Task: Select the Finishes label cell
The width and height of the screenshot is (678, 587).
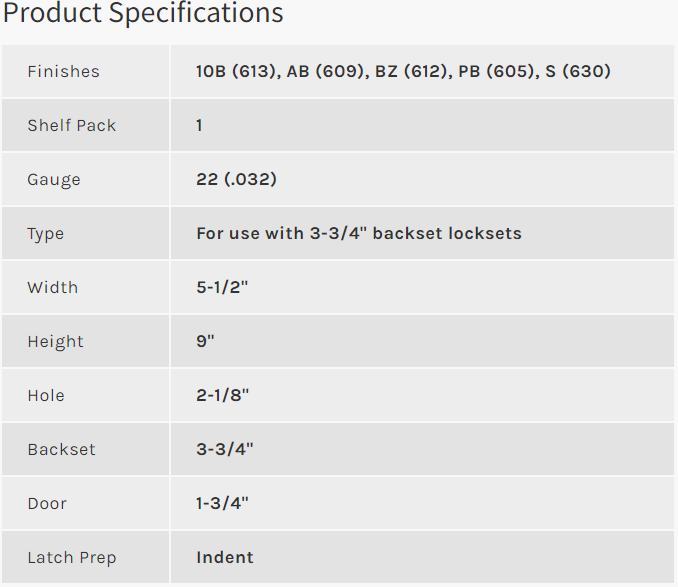Action: coord(86,71)
